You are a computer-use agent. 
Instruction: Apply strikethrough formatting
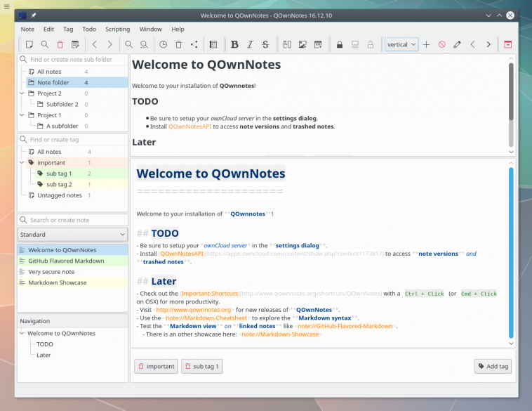click(265, 44)
